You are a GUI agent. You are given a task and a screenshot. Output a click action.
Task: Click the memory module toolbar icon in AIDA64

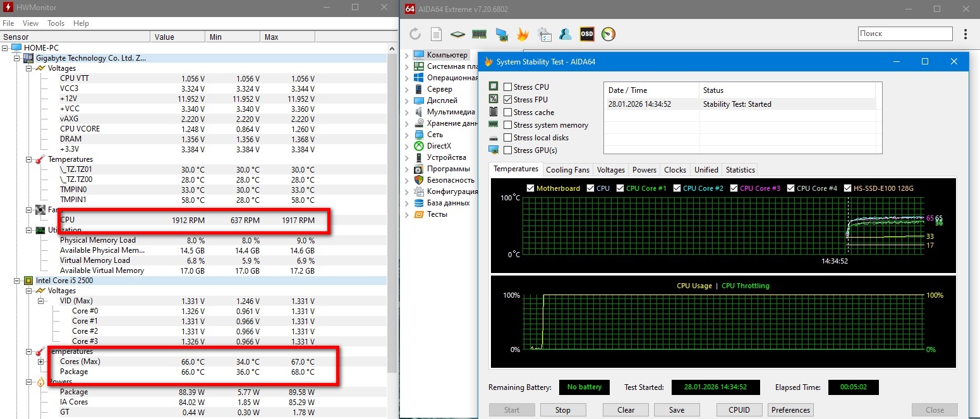(479, 34)
